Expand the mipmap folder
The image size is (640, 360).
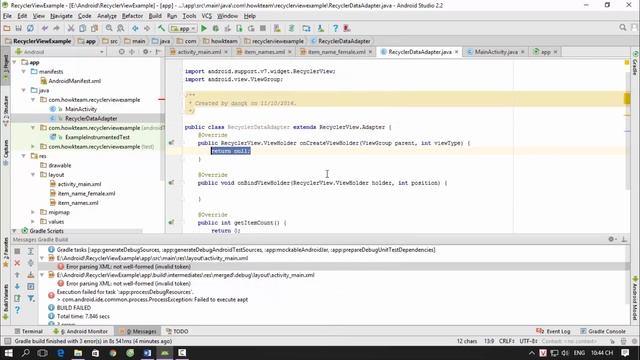(x=33, y=212)
